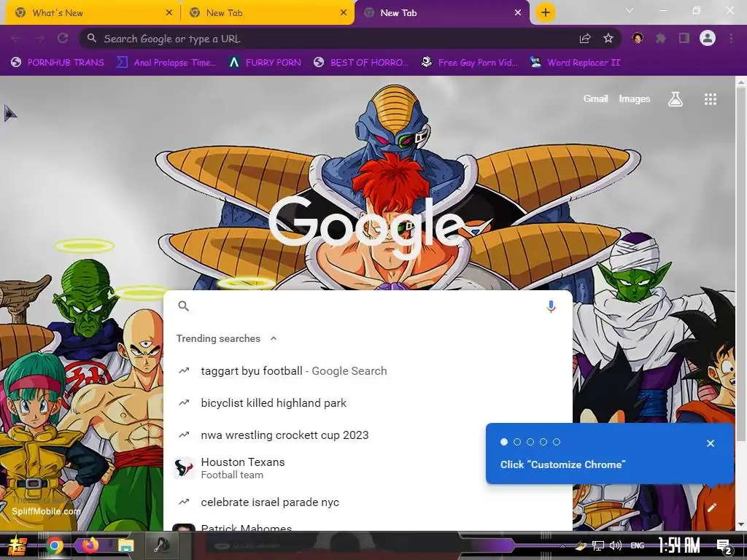Go to the fifth tip step dot
The image size is (747, 560).
pos(557,442)
